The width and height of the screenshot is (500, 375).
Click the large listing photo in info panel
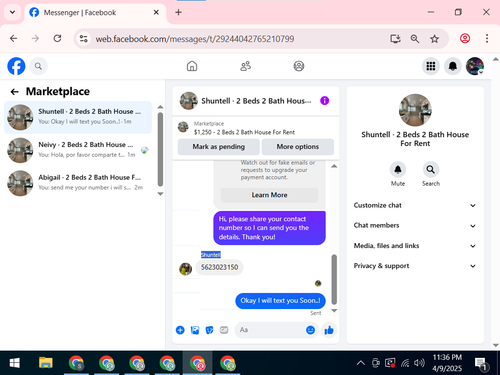(x=415, y=110)
